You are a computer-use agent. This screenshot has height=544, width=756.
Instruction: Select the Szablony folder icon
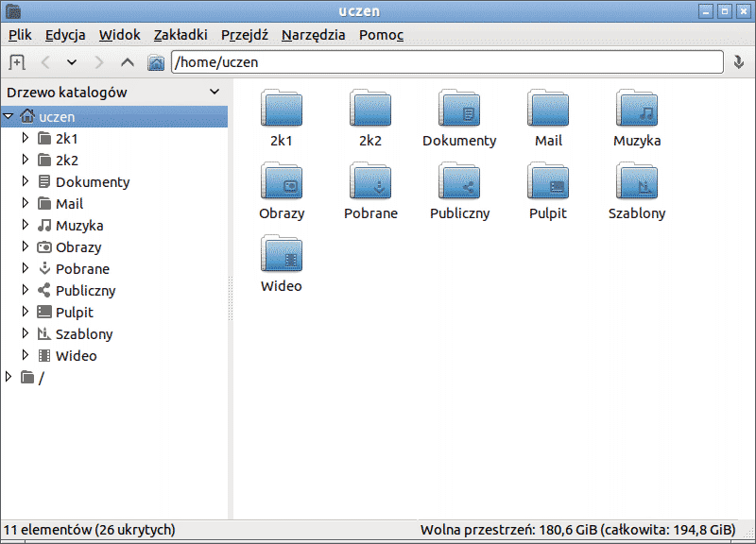(637, 181)
